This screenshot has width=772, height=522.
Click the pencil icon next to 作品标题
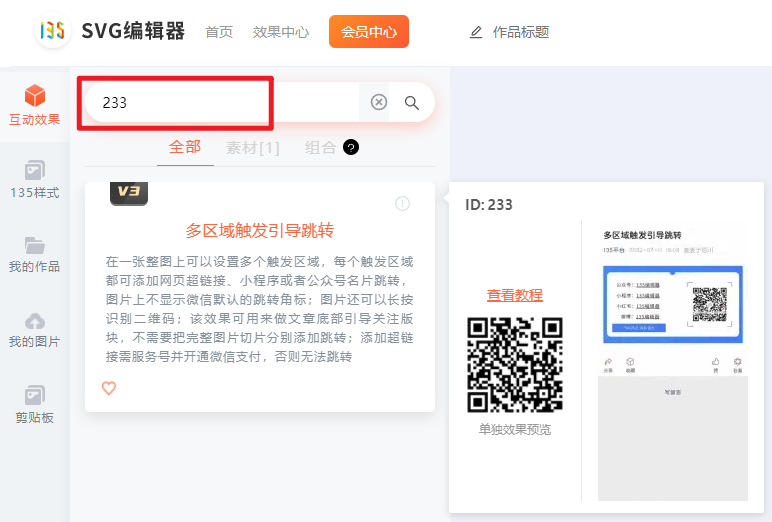(476, 33)
